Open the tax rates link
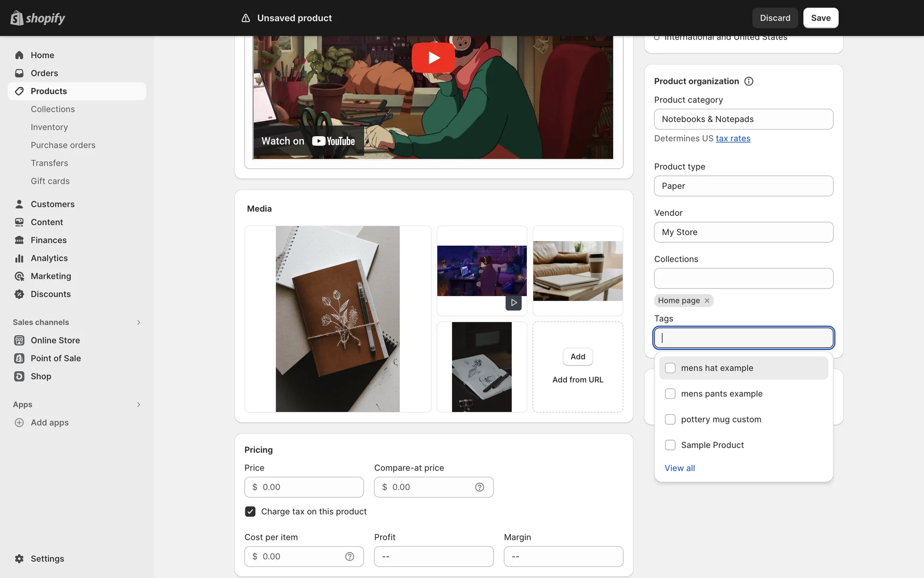Image resolution: width=924 pixels, height=578 pixels. (x=733, y=139)
